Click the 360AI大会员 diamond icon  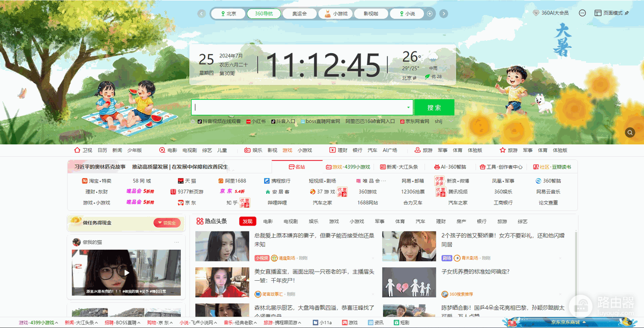pos(536,13)
